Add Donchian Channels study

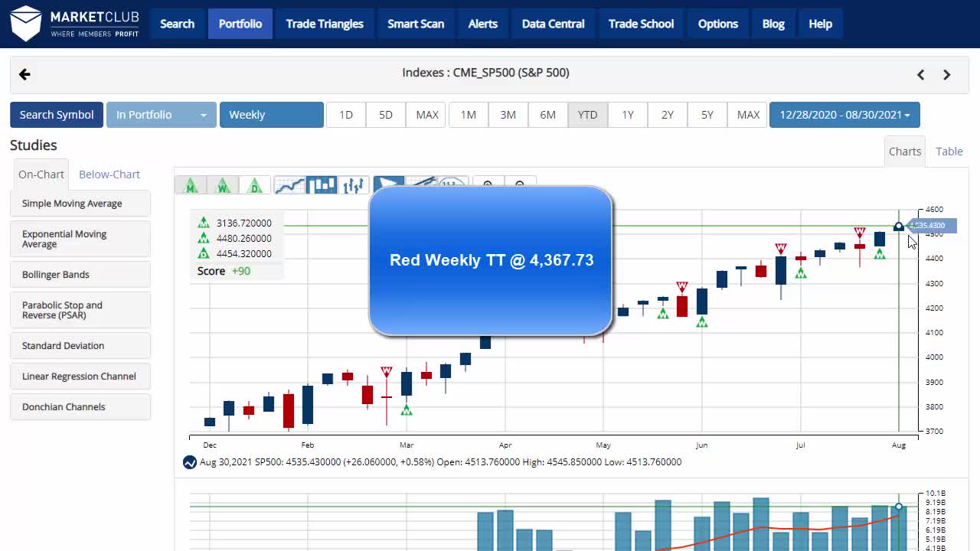[x=80, y=407]
